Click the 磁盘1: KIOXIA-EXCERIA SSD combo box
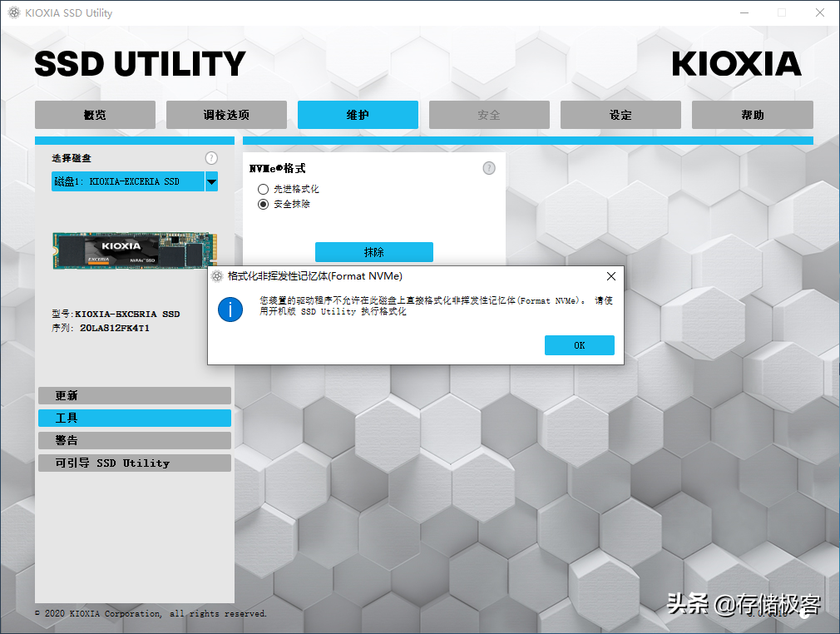This screenshot has width=840, height=634. coord(135,181)
